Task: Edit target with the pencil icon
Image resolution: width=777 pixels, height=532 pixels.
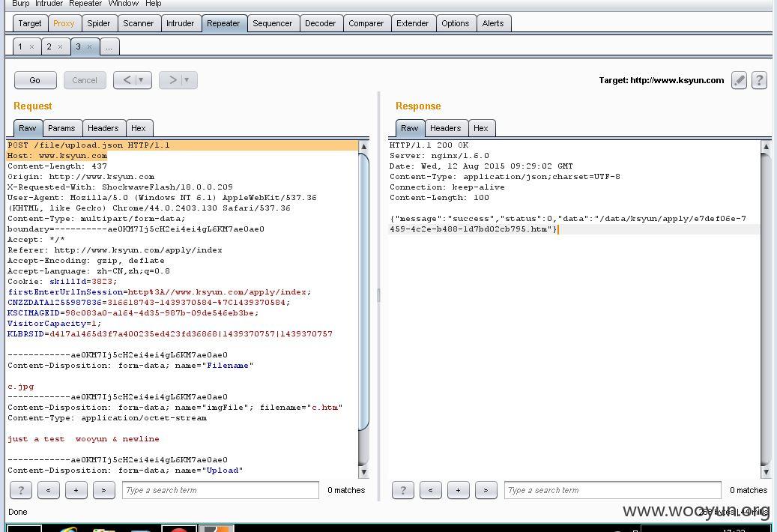Action: [739, 80]
